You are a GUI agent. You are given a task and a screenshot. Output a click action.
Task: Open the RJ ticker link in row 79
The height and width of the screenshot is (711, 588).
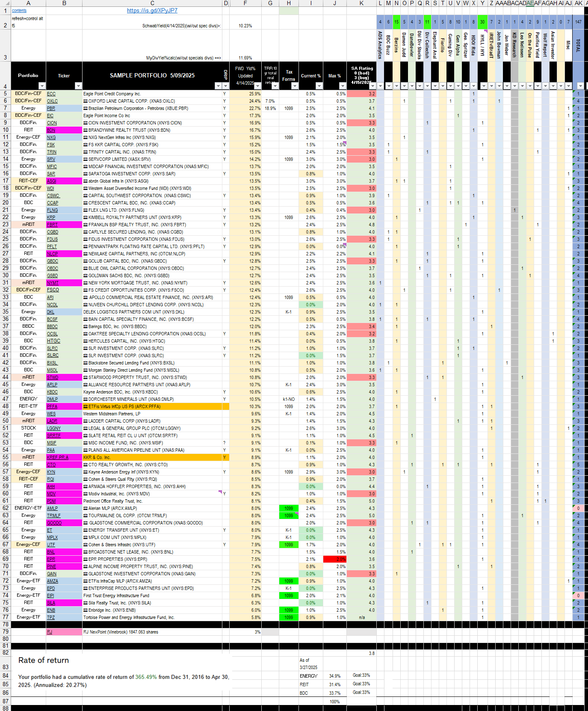click(50, 632)
